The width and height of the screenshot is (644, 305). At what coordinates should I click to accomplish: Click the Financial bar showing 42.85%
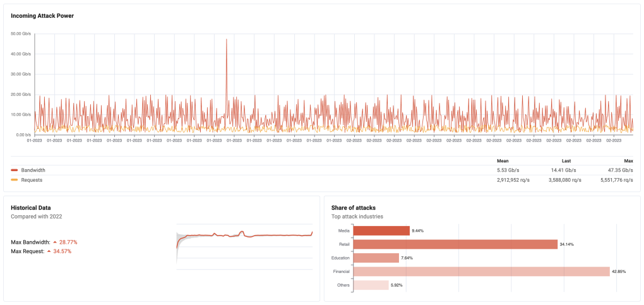click(x=481, y=271)
